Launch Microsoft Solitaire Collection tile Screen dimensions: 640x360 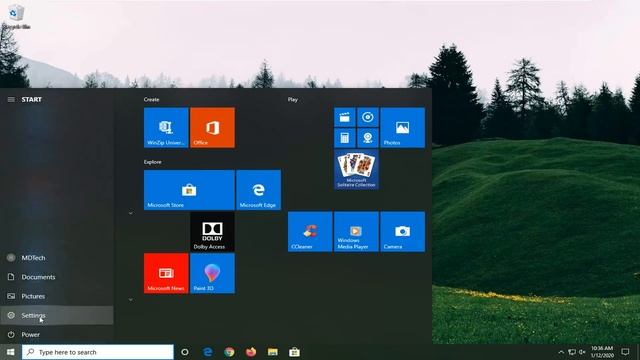356,169
